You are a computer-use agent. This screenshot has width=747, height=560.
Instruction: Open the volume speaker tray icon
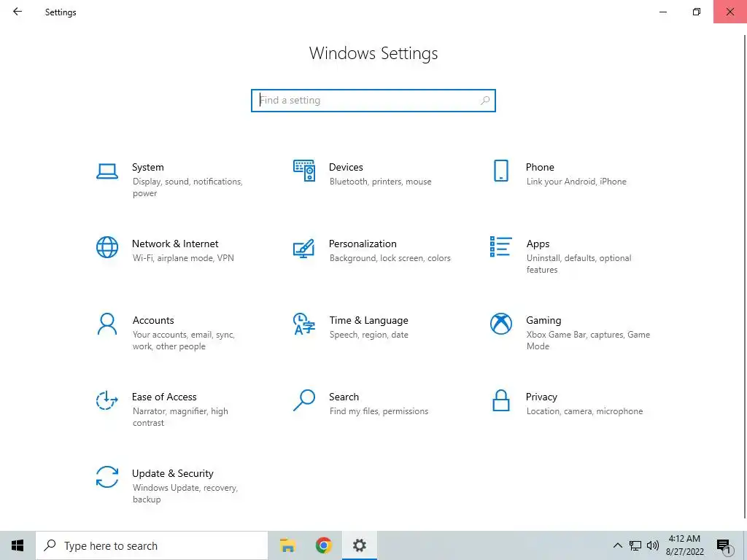(653, 545)
